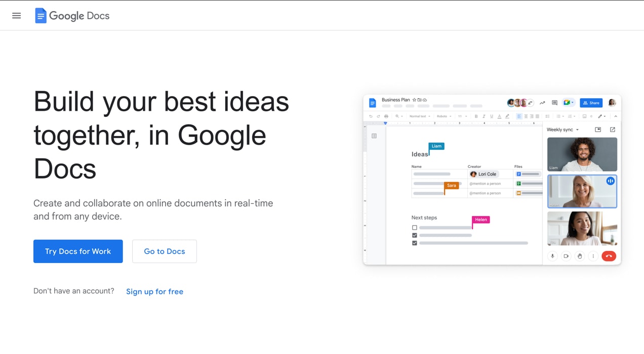Image resolution: width=644 pixels, height=354 pixels.
Task: Select the center align icon
Action: pyautogui.click(x=526, y=116)
